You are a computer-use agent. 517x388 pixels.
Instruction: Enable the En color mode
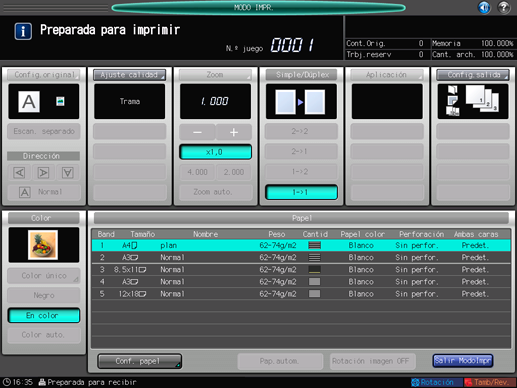[44, 315]
